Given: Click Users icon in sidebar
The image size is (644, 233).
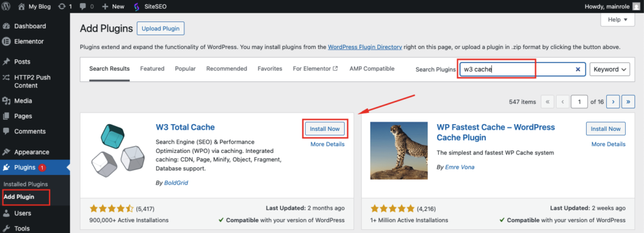Looking at the screenshot, I should pos(6,213).
